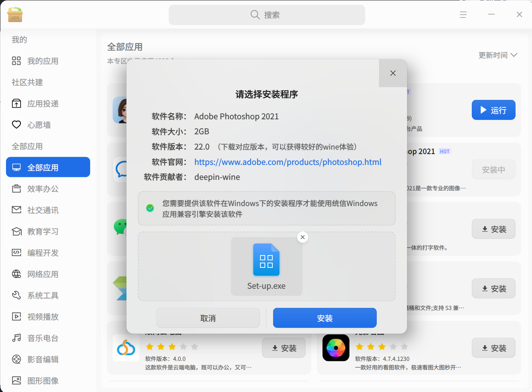Click the 音乐电台 music note icon

point(16,338)
